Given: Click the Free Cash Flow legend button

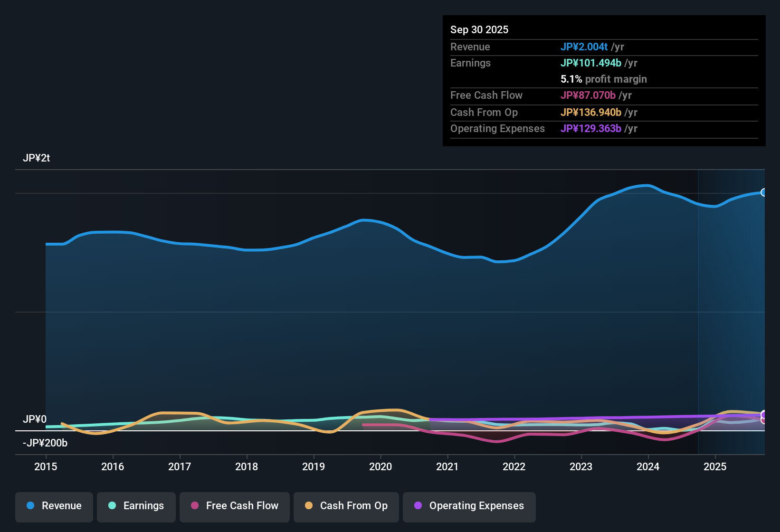Looking at the screenshot, I should point(234,506).
